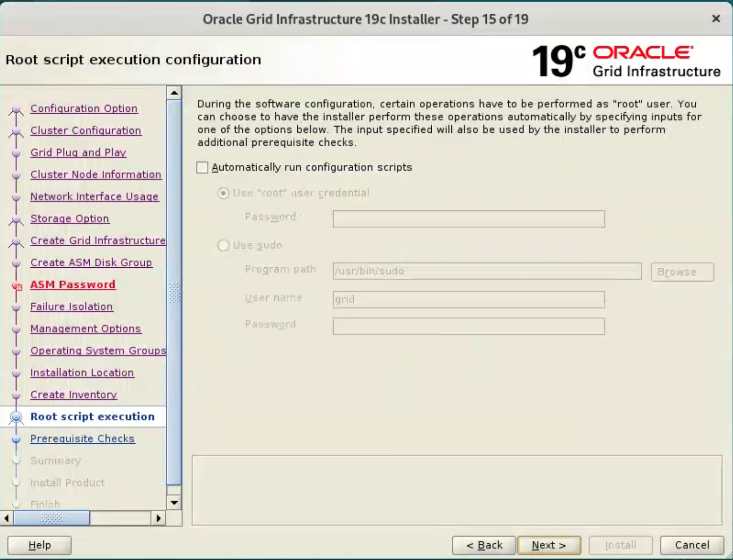
Task: Go to Grid Plug and Play step
Action: pos(79,153)
